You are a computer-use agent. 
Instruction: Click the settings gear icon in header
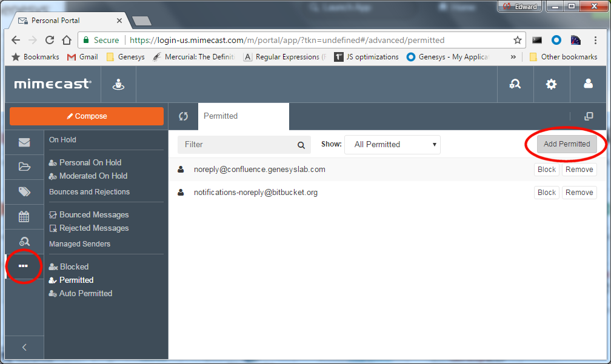coord(551,84)
